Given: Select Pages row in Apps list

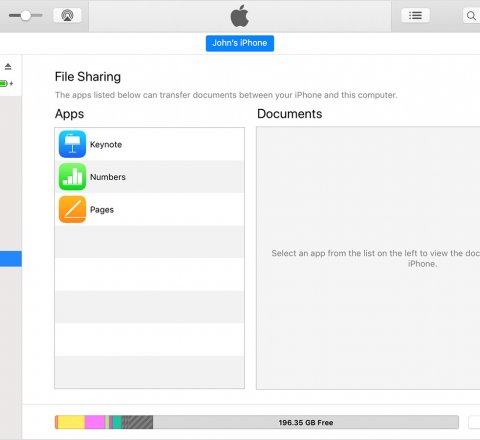Looking at the screenshot, I should (149, 209).
